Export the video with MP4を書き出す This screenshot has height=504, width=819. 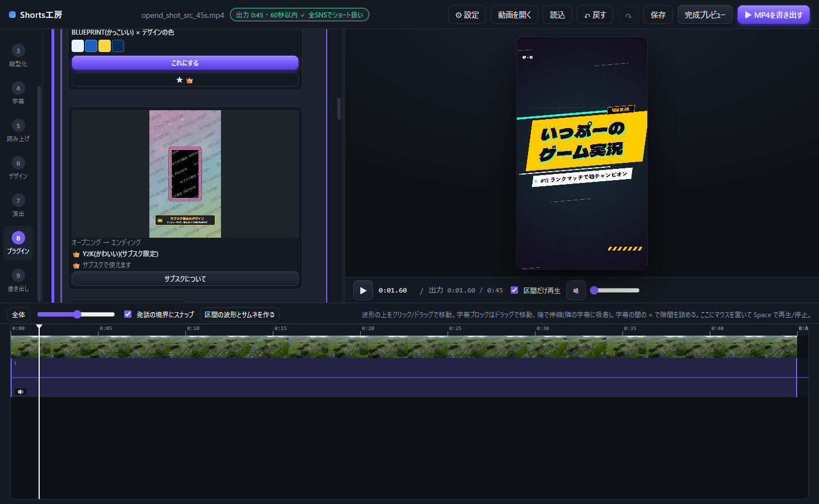774,15
